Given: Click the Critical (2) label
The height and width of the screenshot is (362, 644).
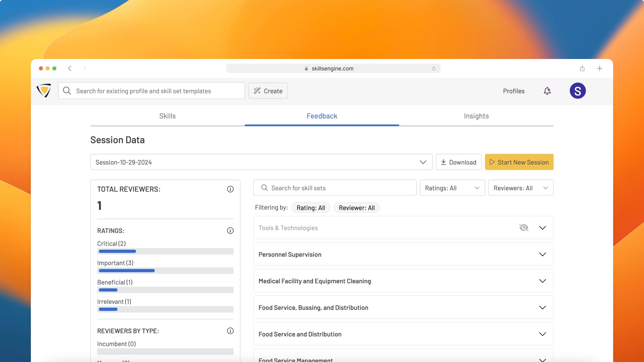Looking at the screenshot, I should pos(111,244).
